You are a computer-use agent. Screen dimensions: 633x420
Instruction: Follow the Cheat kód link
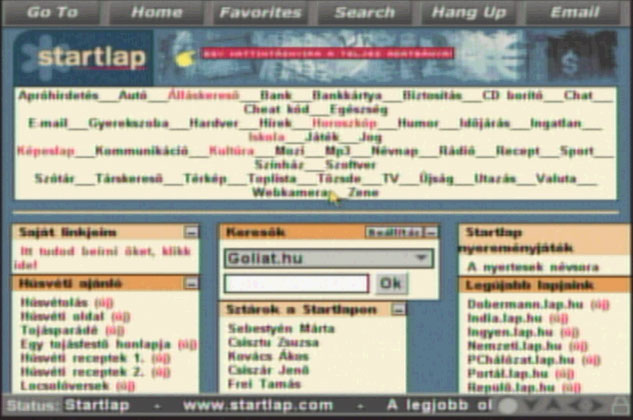point(277,109)
